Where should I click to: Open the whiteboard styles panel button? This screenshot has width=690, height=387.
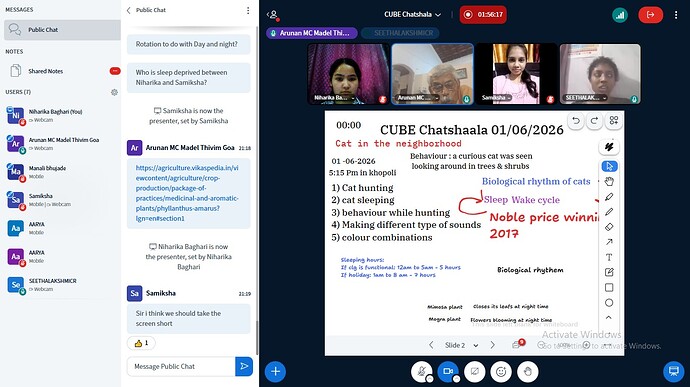[609, 147]
